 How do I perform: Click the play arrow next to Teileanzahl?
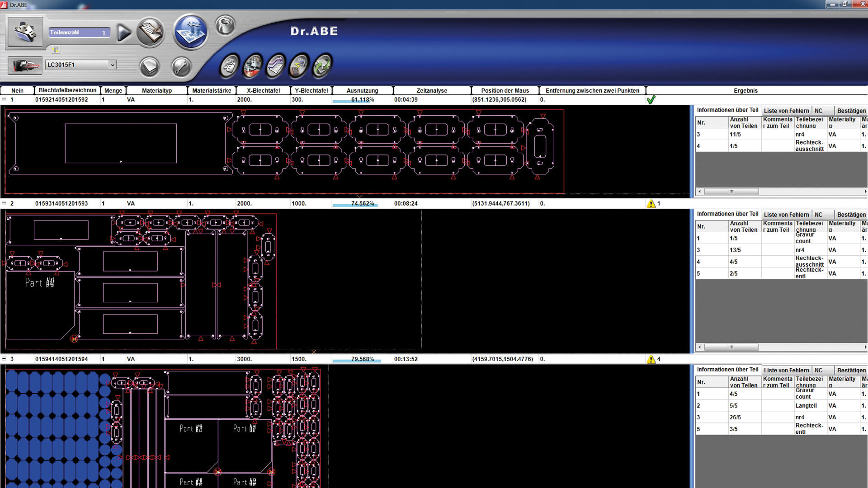[x=123, y=33]
